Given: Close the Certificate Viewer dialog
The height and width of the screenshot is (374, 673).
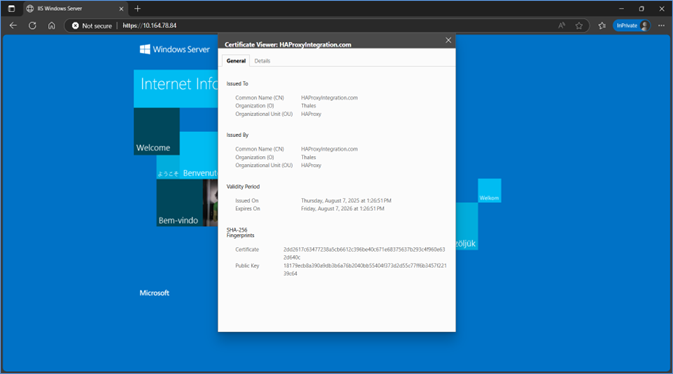Looking at the screenshot, I should pyautogui.click(x=448, y=40).
